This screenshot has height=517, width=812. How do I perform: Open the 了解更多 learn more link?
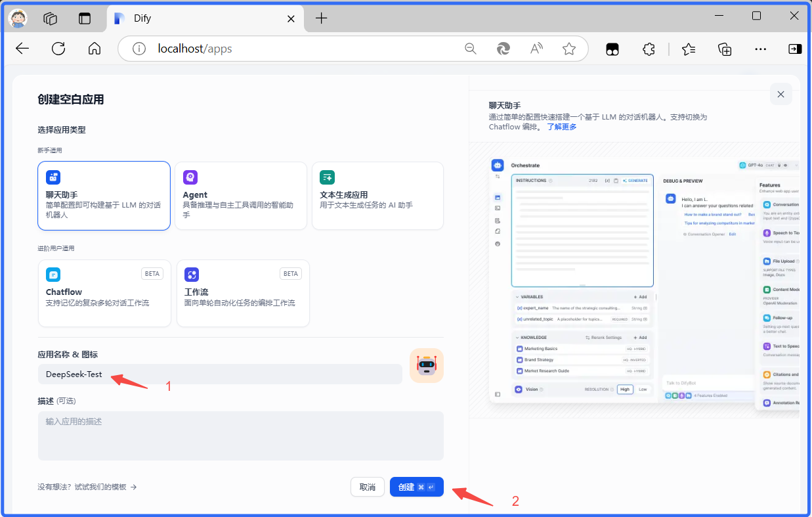coord(562,127)
